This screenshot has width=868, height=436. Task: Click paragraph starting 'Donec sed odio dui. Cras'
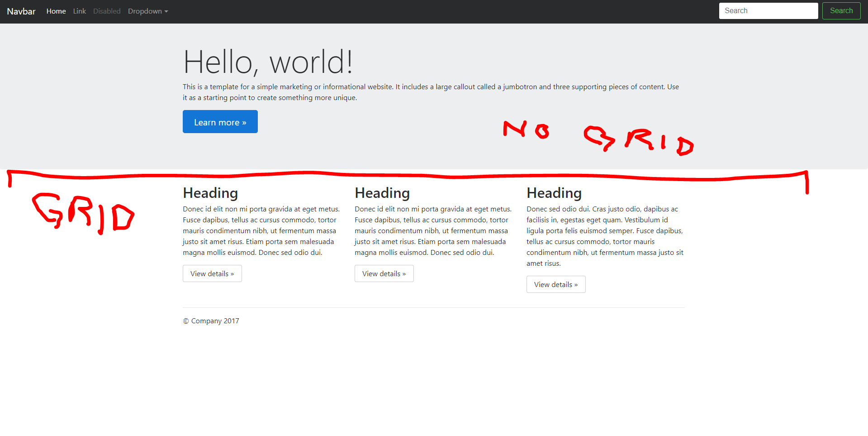pyautogui.click(x=605, y=236)
